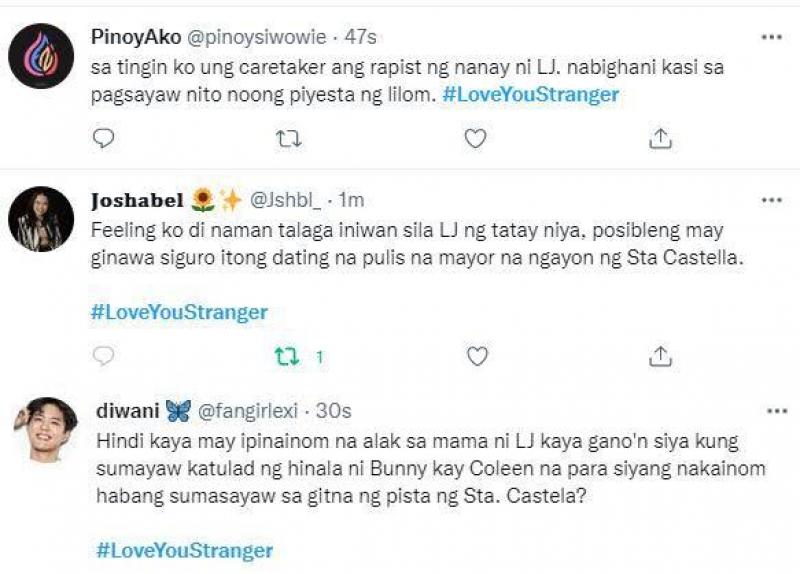The image size is (800, 574).
Task: Like PinoyAko's tweet
Action: 477,138
